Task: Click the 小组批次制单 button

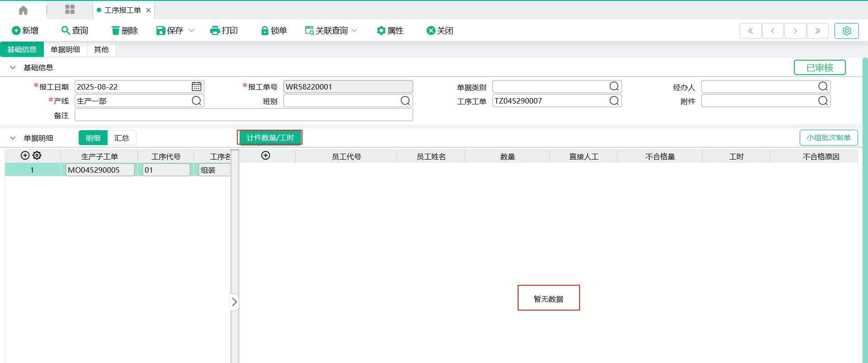Action: [x=828, y=137]
